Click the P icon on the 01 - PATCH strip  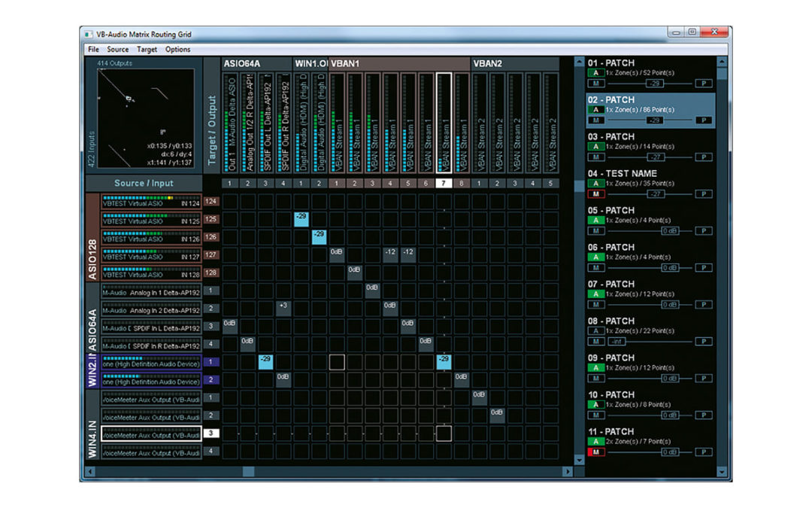pyautogui.click(x=703, y=83)
